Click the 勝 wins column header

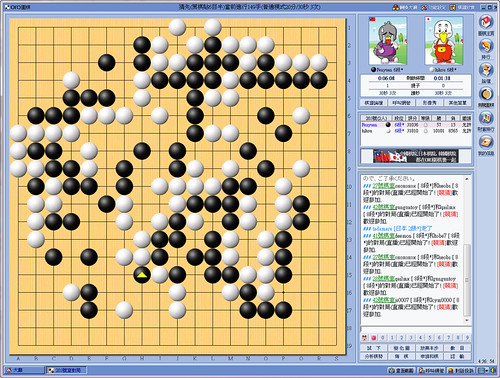pos(439,118)
